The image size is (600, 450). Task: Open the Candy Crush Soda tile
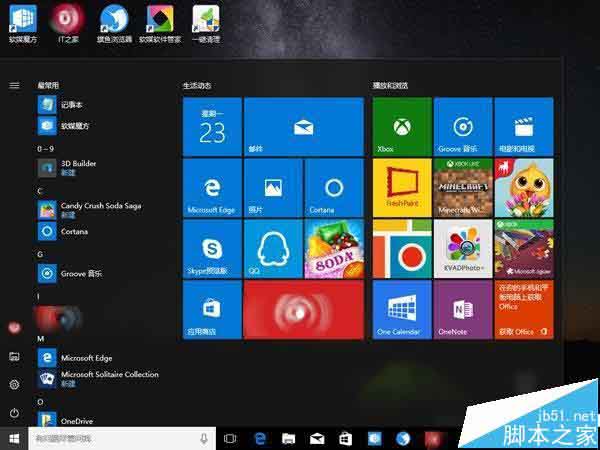334,249
